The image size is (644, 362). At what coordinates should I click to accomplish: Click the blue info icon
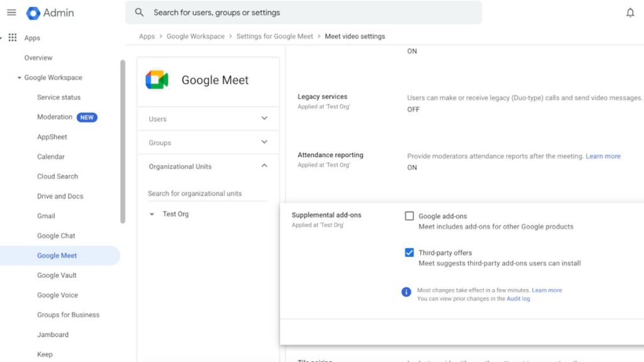(406, 292)
